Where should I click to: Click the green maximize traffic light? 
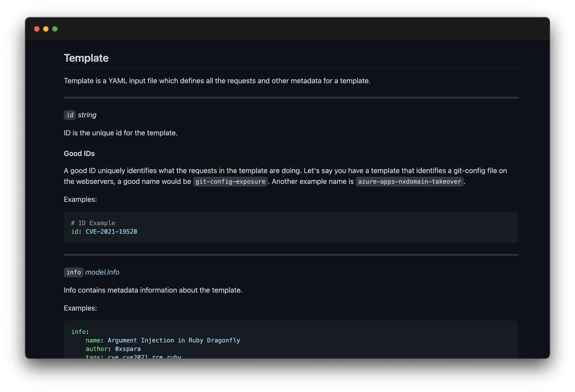pyautogui.click(x=55, y=29)
